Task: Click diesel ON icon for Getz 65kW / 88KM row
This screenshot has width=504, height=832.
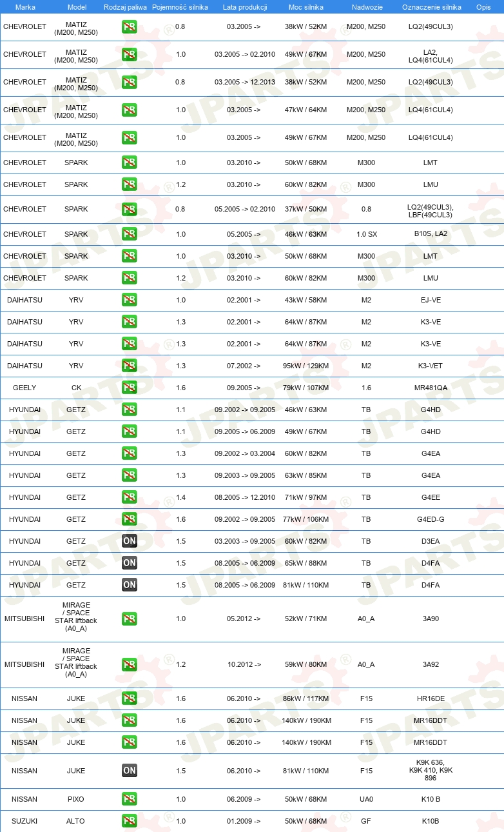Action: (130, 563)
